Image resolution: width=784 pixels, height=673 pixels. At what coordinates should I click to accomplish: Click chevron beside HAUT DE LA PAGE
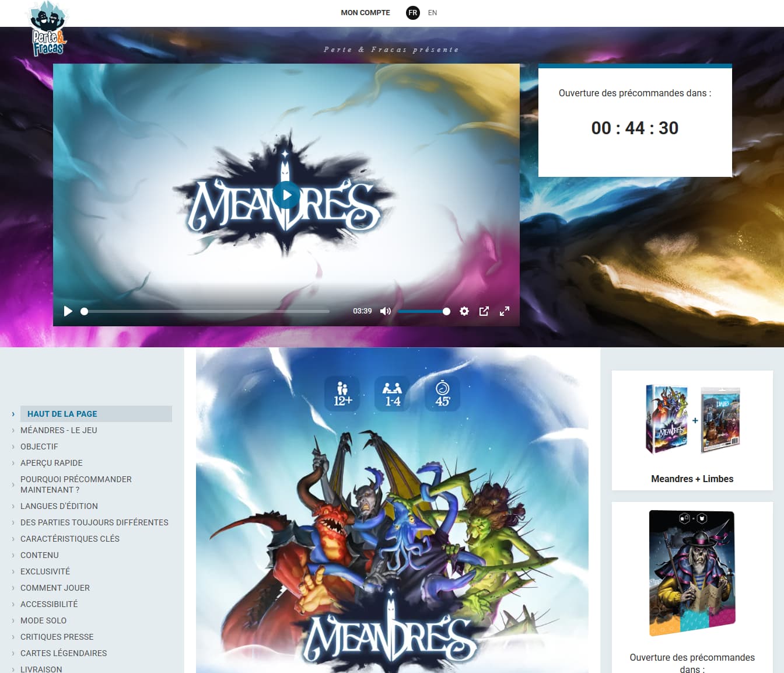pos(13,414)
